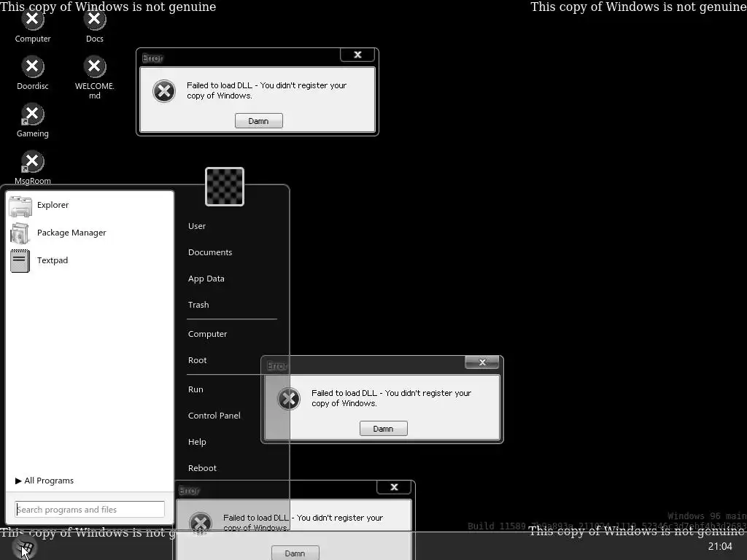Image resolution: width=747 pixels, height=560 pixels.
Task: Open the Doordisc desktop icon
Action: tap(32, 74)
